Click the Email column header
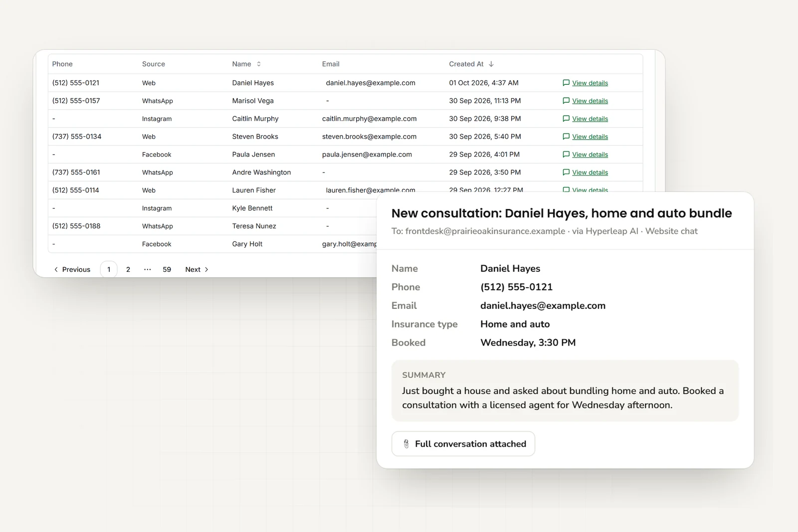Viewport: 798px width, 532px height. pos(331,64)
